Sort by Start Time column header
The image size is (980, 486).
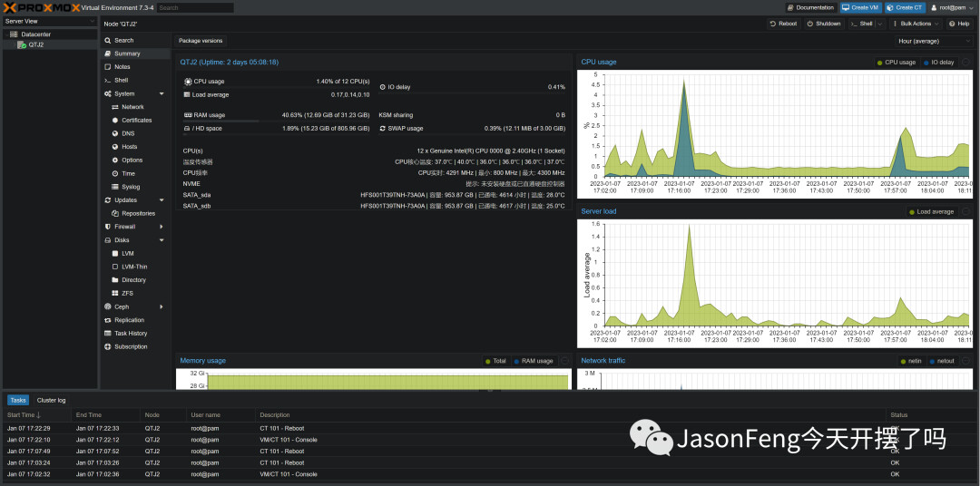click(37, 414)
